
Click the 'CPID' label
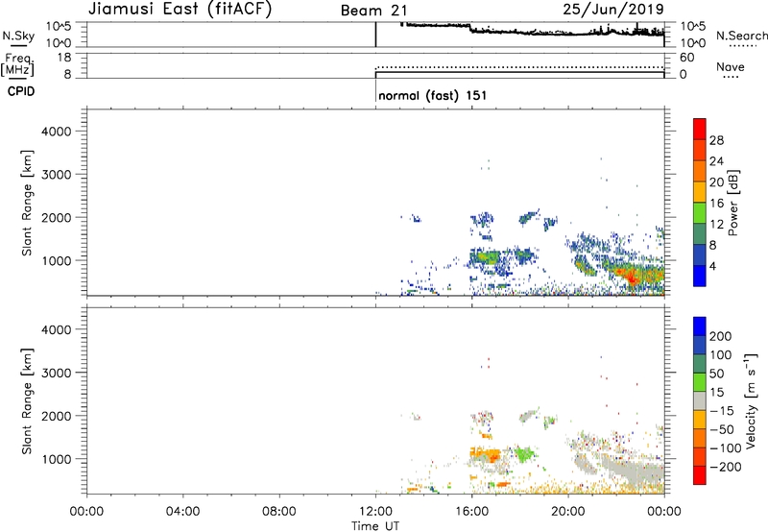[21, 91]
